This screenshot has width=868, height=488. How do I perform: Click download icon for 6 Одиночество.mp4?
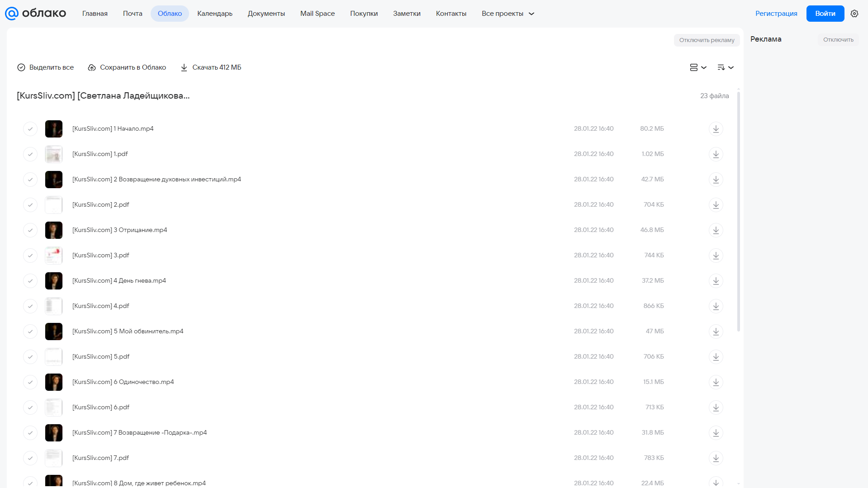(716, 382)
